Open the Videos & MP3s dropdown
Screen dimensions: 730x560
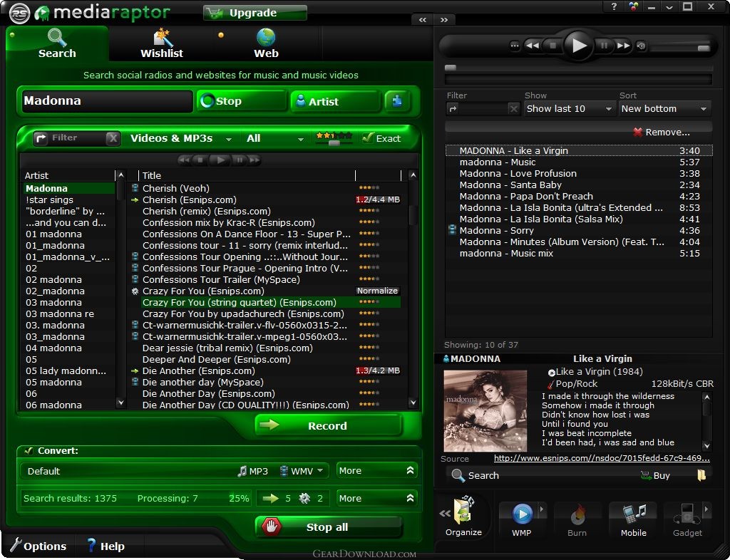point(180,139)
